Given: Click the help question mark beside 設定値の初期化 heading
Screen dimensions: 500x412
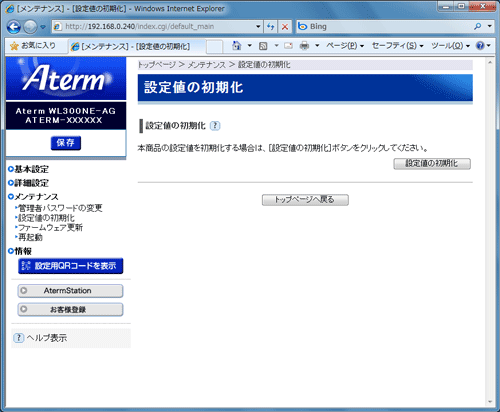Looking at the screenshot, I should pos(215,126).
